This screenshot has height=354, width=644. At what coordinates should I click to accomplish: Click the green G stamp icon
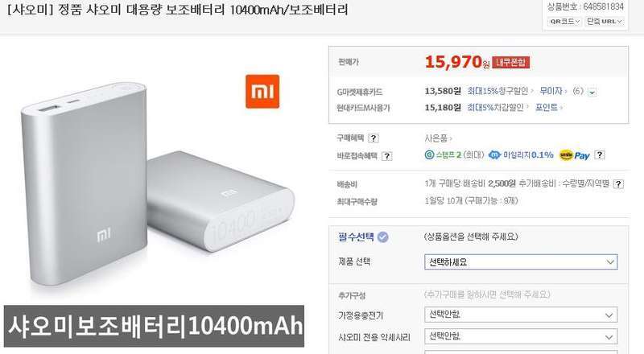pyautogui.click(x=429, y=154)
